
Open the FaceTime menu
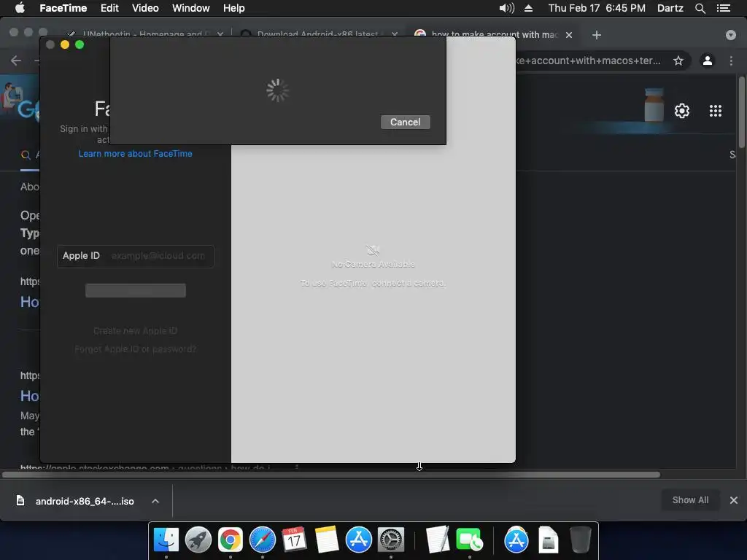63,8
